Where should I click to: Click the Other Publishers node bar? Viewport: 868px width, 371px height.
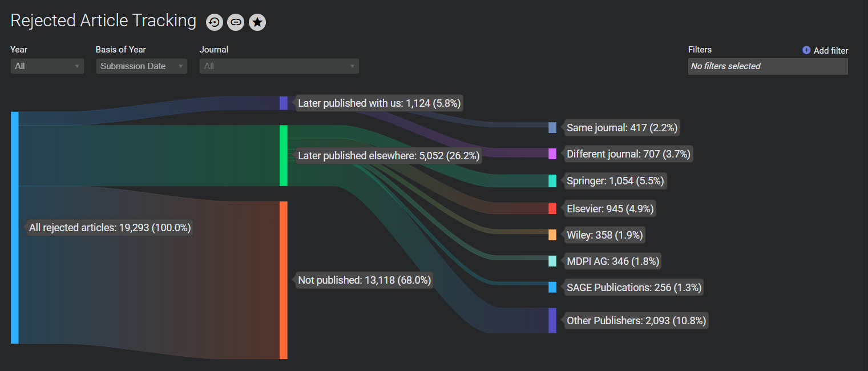tap(552, 320)
